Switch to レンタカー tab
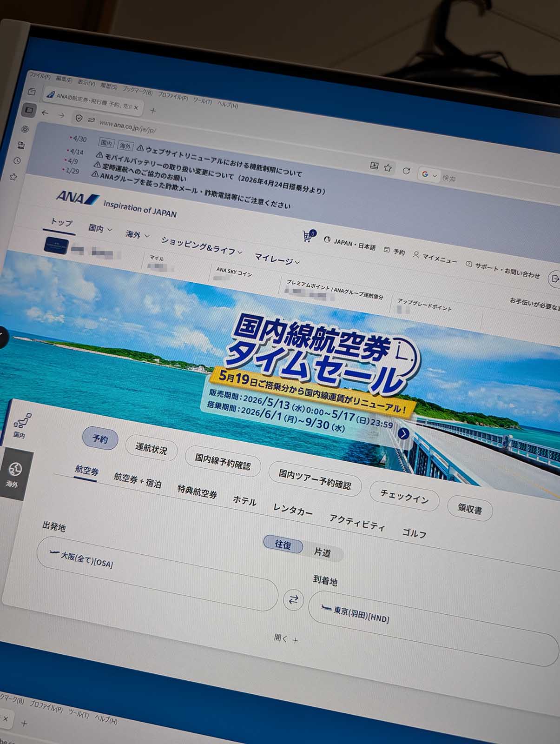The height and width of the screenshot is (744, 560). 293,510
